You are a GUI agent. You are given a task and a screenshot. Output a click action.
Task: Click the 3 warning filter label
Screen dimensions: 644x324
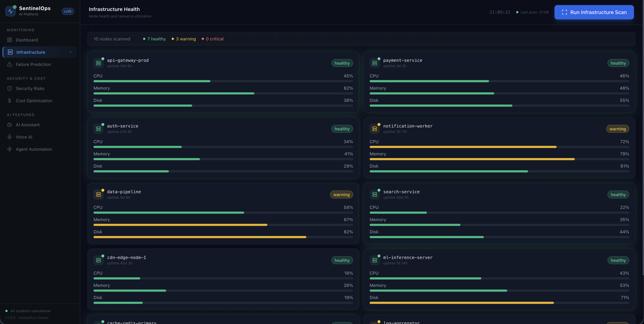coord(186,39)
